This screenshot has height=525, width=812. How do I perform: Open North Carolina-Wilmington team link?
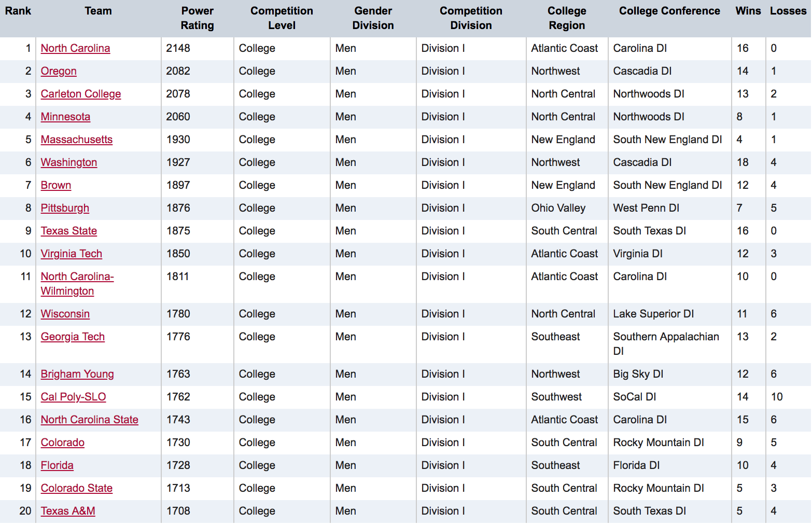pyautogui.click(x=77, y=277)
